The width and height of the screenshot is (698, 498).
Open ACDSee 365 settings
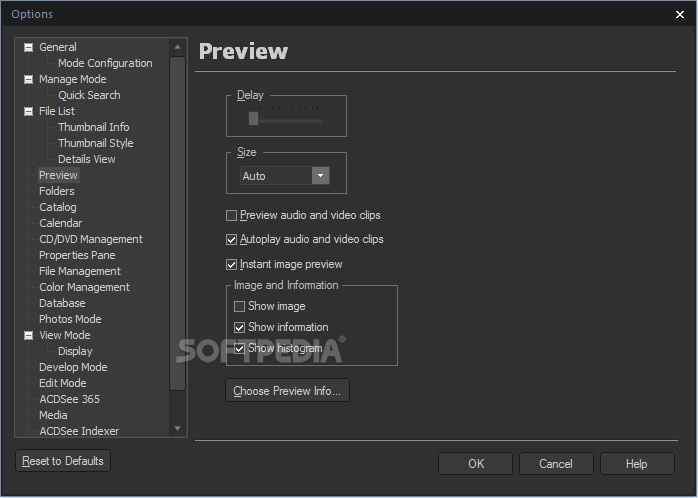(x=69, y=399)
